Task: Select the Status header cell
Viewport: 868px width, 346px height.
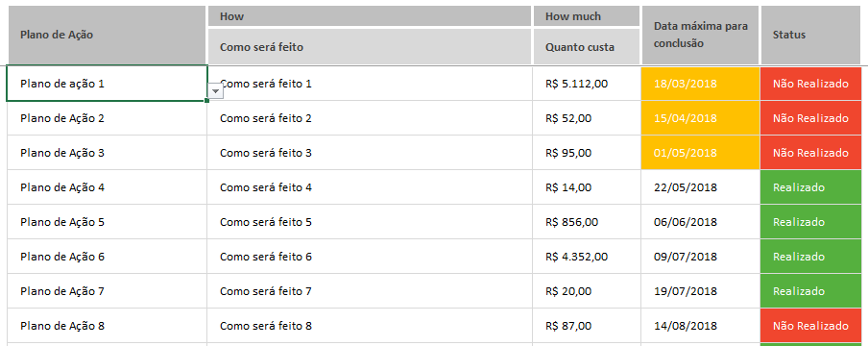Action: pyautogui.click(x=814, y=35)
